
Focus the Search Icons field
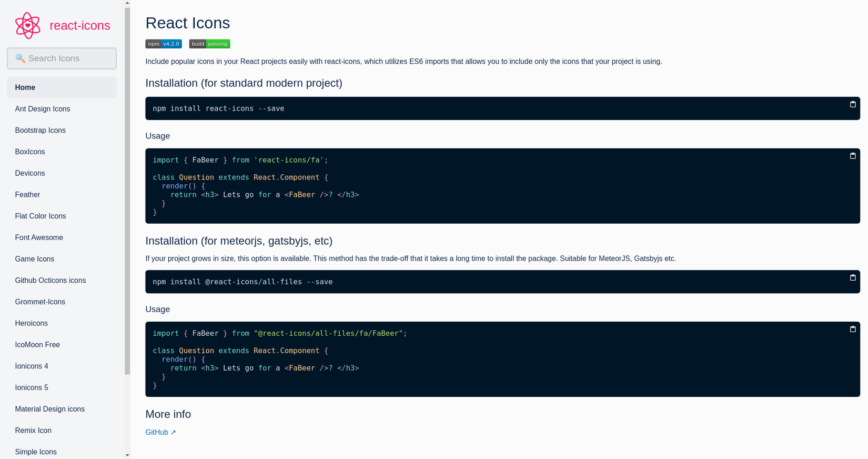[62, 58]
